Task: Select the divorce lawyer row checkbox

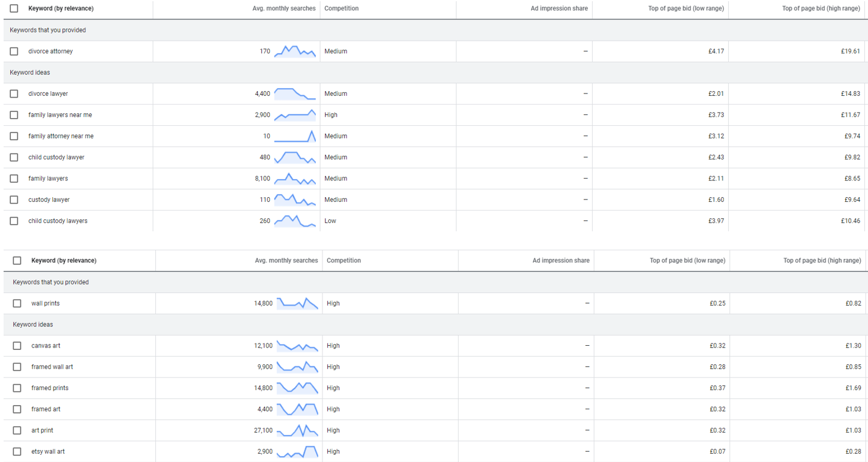Action: [14, 94]
